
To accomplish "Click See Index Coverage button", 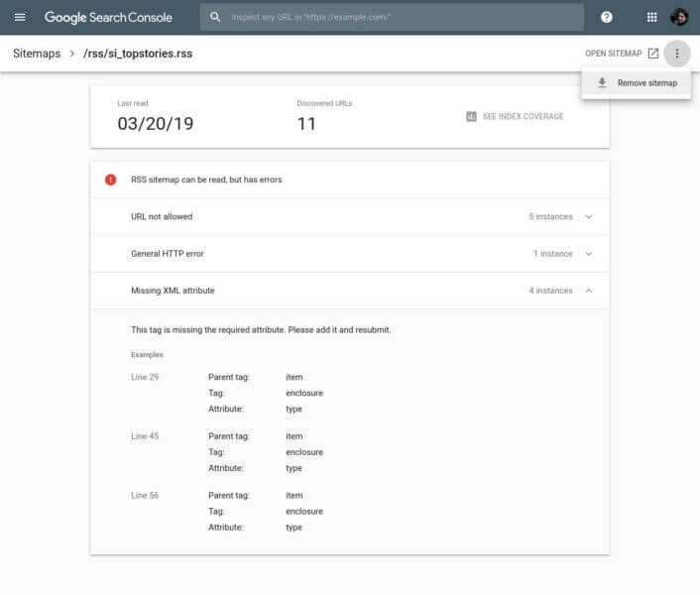I will pyautogui.click(x=523, y=117).
